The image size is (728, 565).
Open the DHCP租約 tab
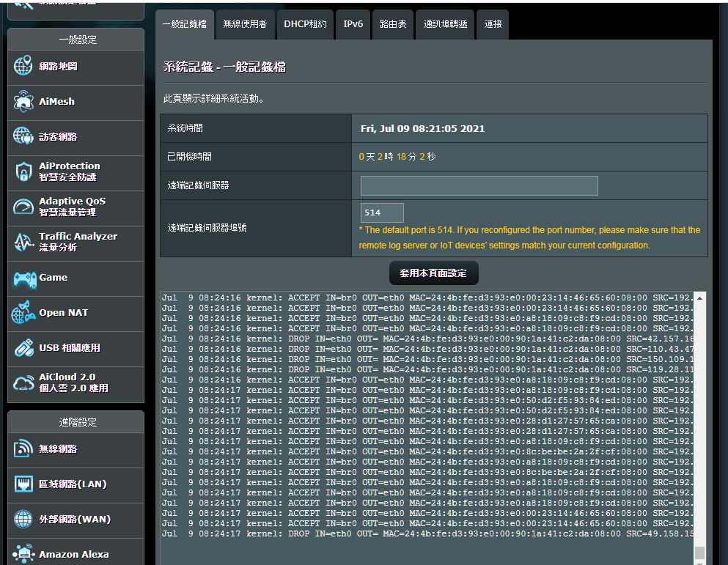point(305,24)
